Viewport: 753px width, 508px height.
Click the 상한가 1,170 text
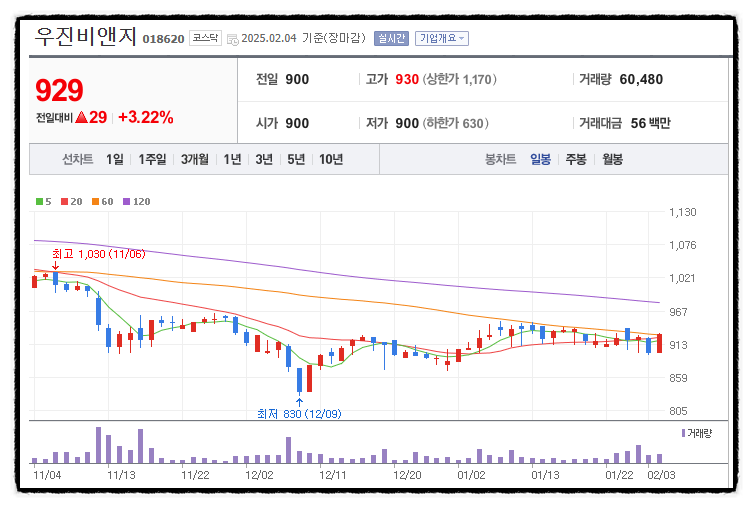pos(460,79)
